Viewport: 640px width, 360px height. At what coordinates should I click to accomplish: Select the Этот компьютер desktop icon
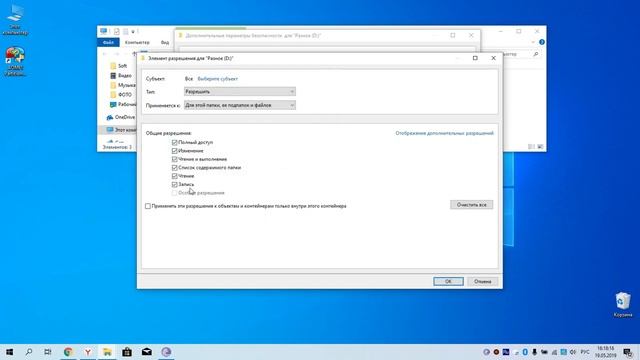pyautogui.click(x=15, y=20)
